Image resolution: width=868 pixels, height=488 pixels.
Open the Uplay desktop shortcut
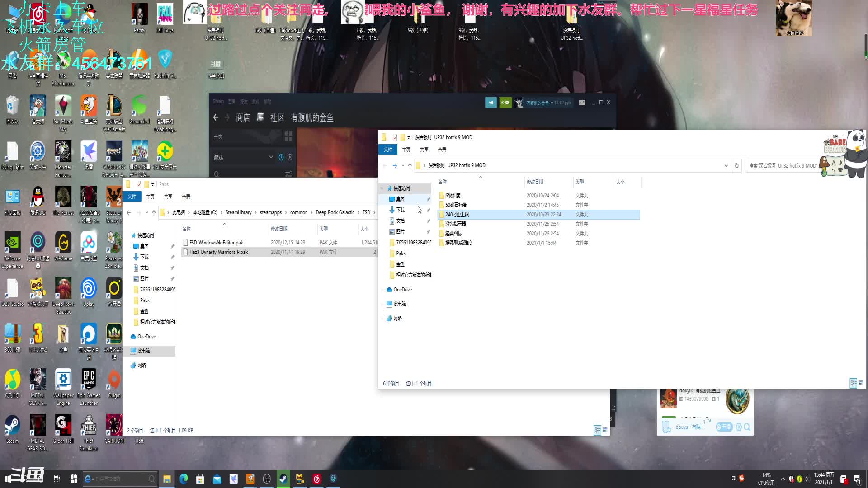coord(89,292)
